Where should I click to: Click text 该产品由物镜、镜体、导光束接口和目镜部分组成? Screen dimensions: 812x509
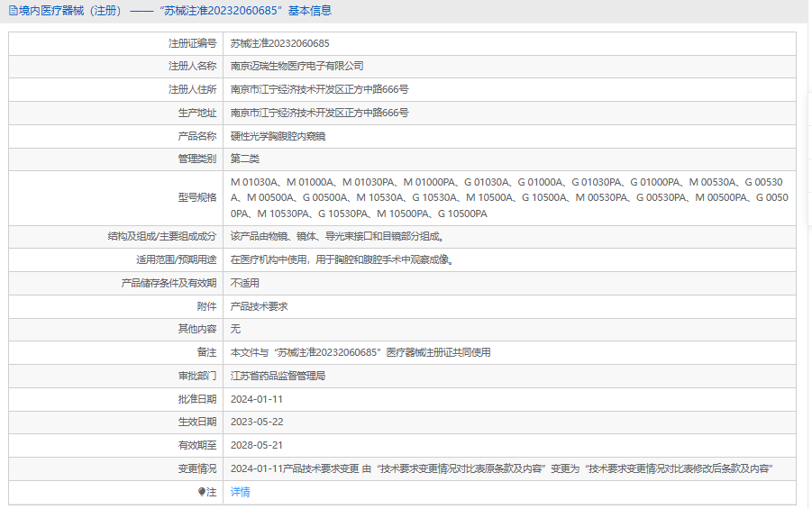click(x=337, y=236)
